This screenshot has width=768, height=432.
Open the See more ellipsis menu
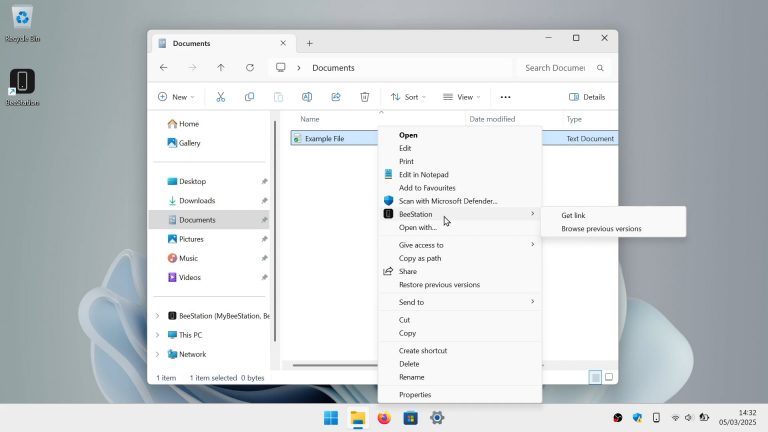coord(505,97)
